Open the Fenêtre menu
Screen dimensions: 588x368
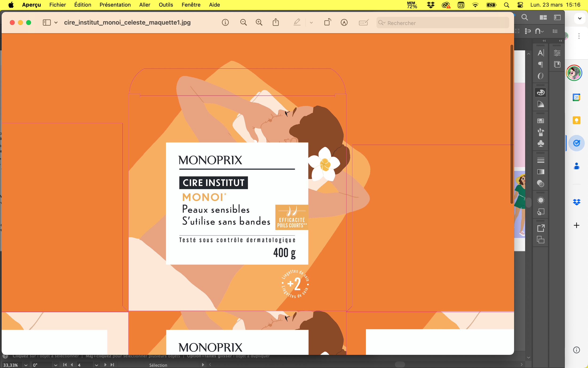[x=191, y=5]
